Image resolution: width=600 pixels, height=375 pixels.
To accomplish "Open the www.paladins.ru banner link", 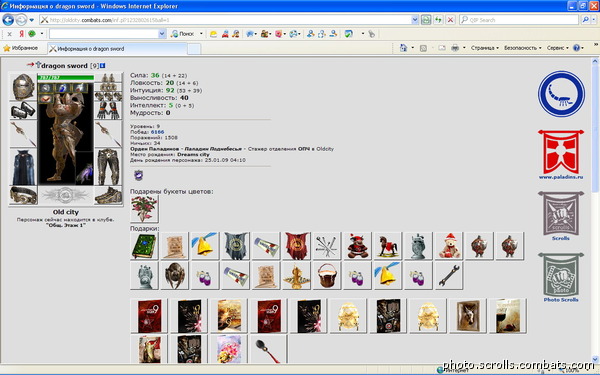I will tap(561, 155).
